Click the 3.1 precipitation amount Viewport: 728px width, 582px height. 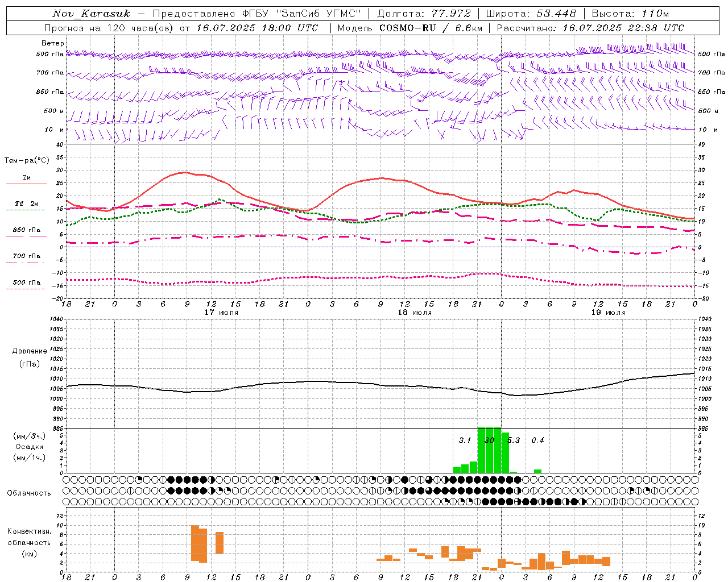coord(465,440)
